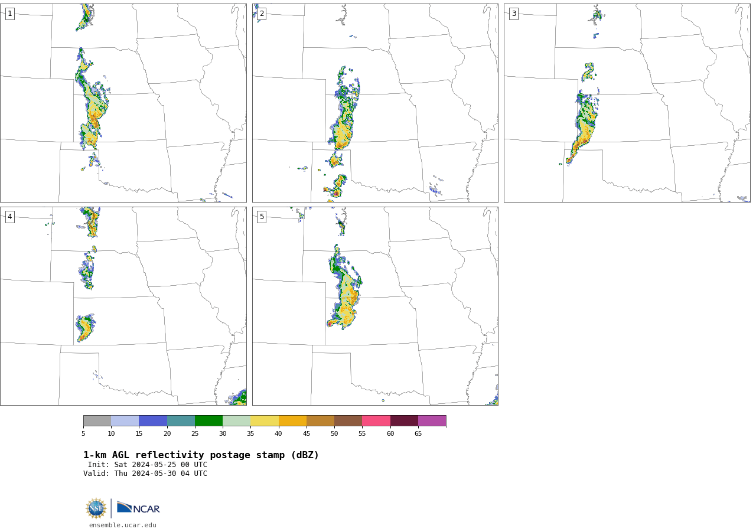Select the light lavender 10-15 dBZ swatch

tap(125, 420)
